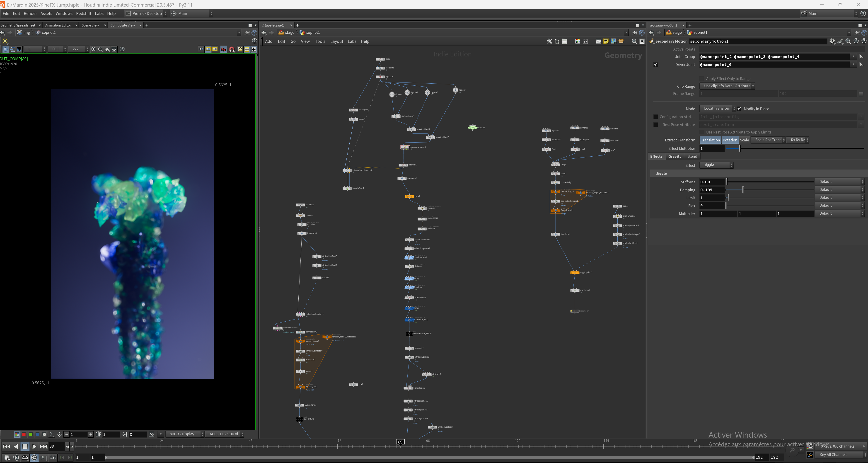Open the Scale Rot Trans order dropdown

[x=768, y=140]
